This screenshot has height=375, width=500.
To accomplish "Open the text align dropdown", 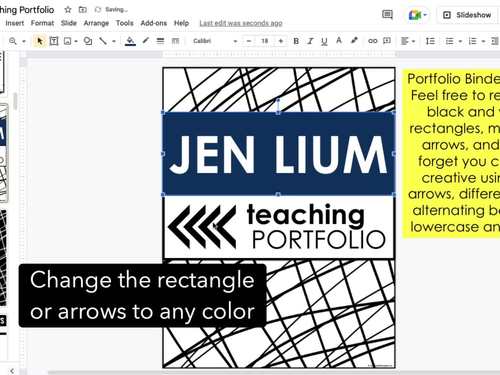I will coord(407,41).
